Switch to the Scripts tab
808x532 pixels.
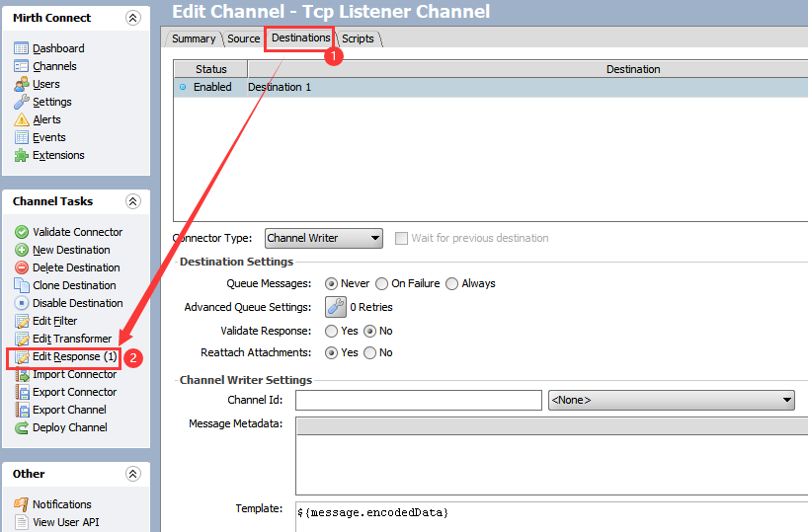click(359, 38)
